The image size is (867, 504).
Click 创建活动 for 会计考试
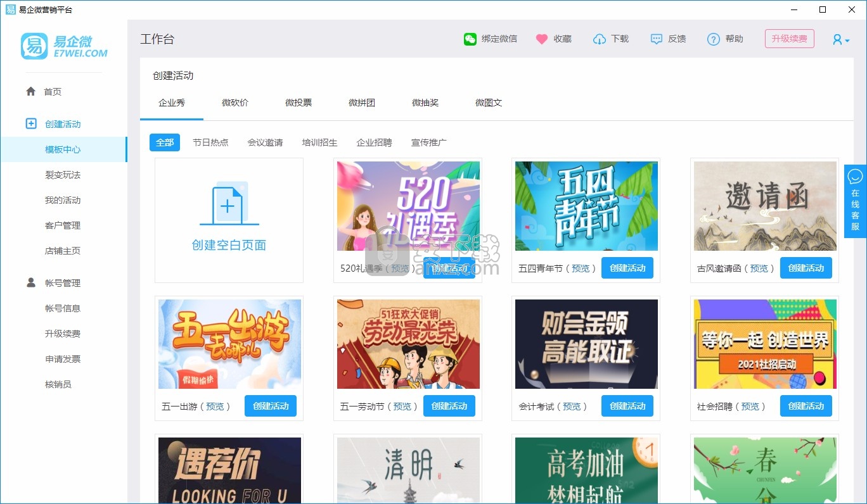[627, 406]
